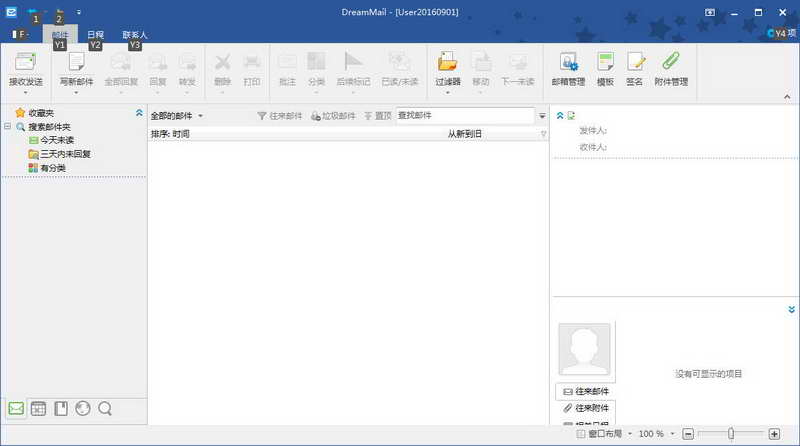Viewport: 800px width, 446px height.
Task: Switch to the 联系人 ribbon tab
Action: coord(135,34)
